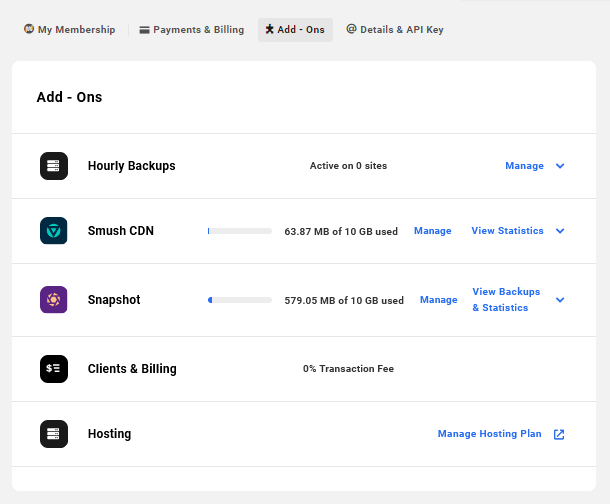Click Manage for Snapshot

click(x=438, y=300)
